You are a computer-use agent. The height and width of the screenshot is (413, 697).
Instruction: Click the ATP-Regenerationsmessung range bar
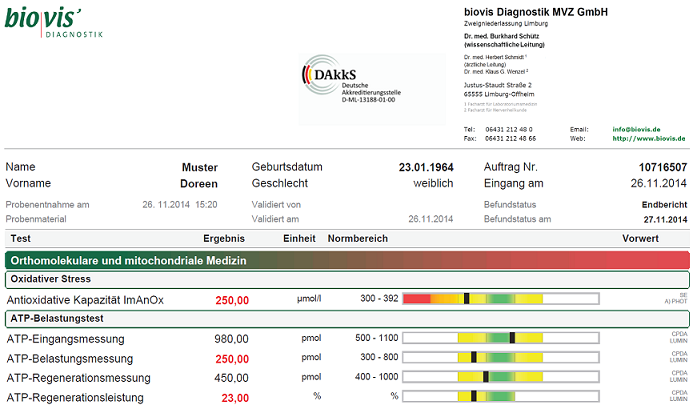[x=501, y=377]
